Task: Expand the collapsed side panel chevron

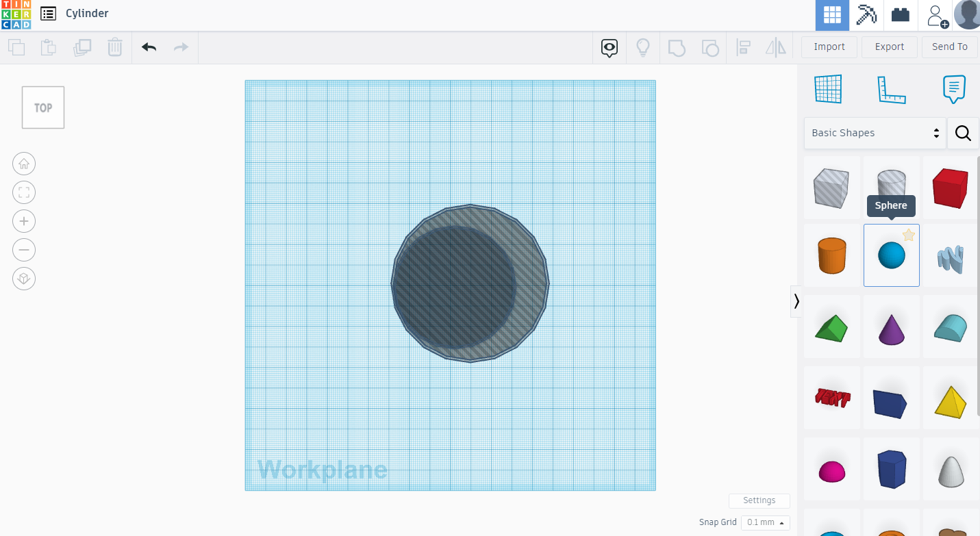Action: [796, 301]
